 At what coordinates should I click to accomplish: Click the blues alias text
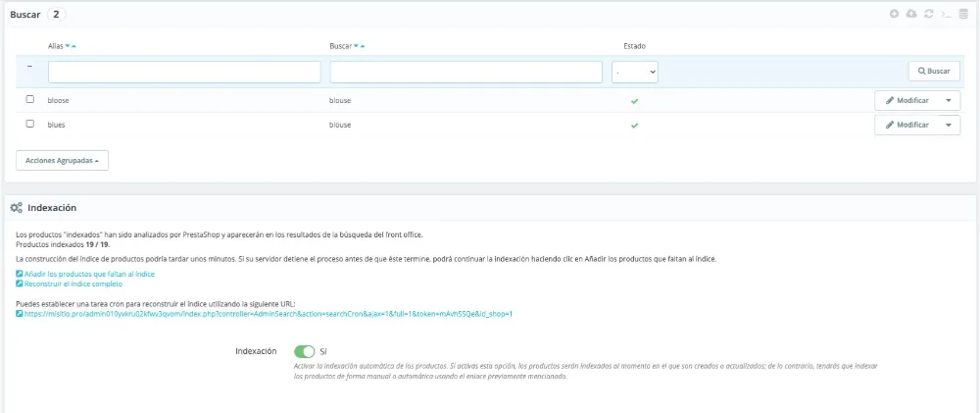pyautogui.click(x=56, y=125)
